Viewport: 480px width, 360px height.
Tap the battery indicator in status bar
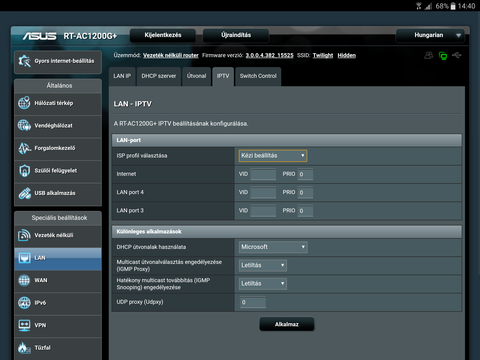(x=453, y=6)
